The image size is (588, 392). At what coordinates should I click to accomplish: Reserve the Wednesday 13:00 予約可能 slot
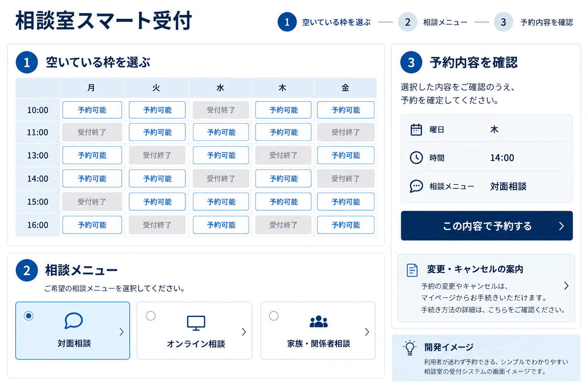221,155
